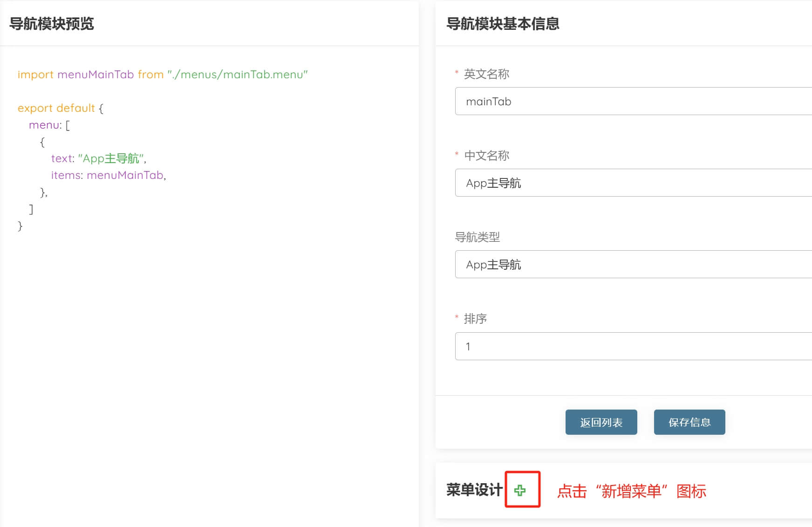Viewport: 812px width, 527px height.
Task: Click the import menuMainTab code line
Action: [163, 75]
